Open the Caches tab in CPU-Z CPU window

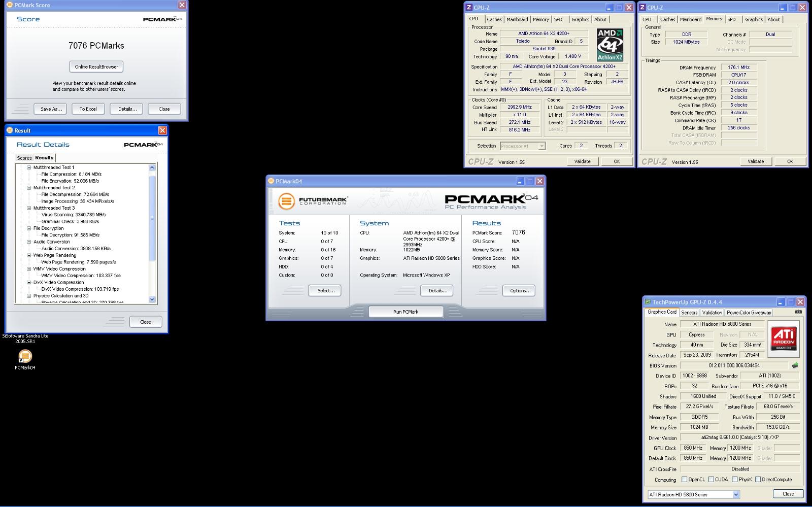coord(494,19)
